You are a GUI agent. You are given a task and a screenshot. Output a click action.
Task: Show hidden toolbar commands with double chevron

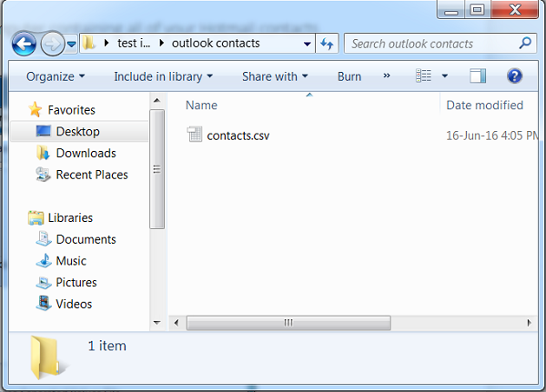tap(386, 76)
